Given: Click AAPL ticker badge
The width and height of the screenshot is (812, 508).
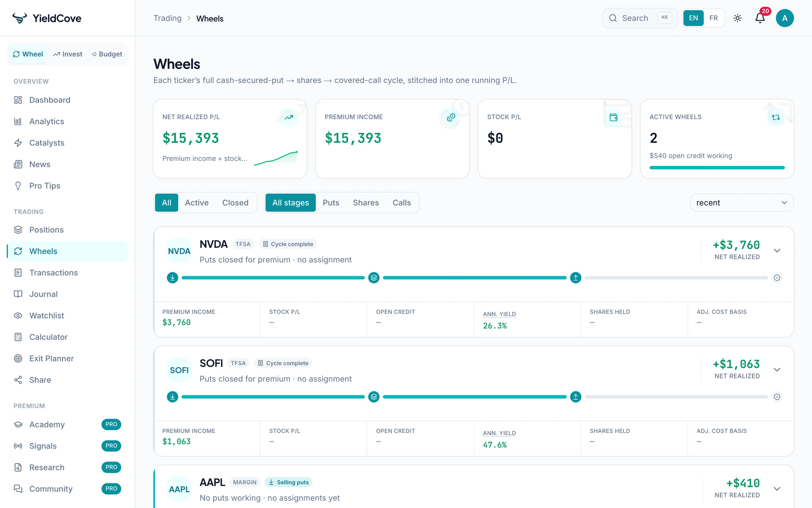Looking at the screenshot, I should pos(179,489).
